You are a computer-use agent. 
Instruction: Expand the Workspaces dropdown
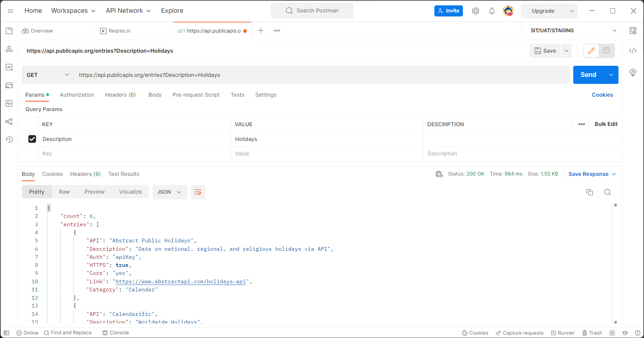coord(73,11)
